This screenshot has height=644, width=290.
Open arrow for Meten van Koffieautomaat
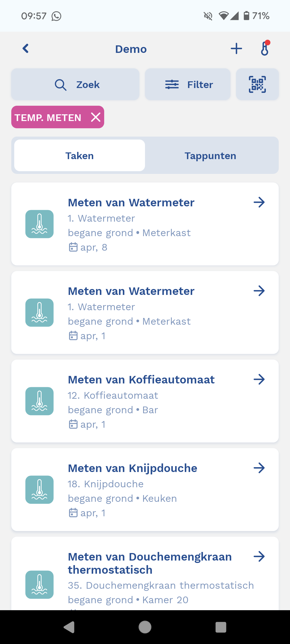(x=259, y=379)
